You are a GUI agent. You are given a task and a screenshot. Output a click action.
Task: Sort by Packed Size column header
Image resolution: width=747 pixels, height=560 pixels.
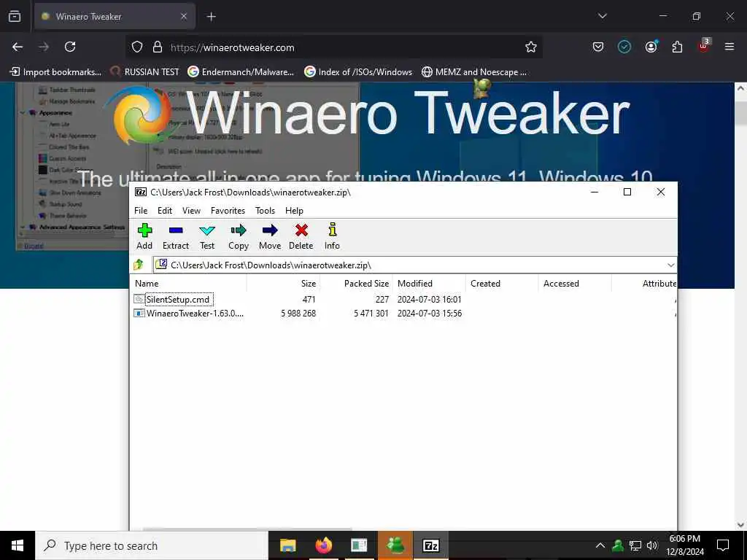356,284
